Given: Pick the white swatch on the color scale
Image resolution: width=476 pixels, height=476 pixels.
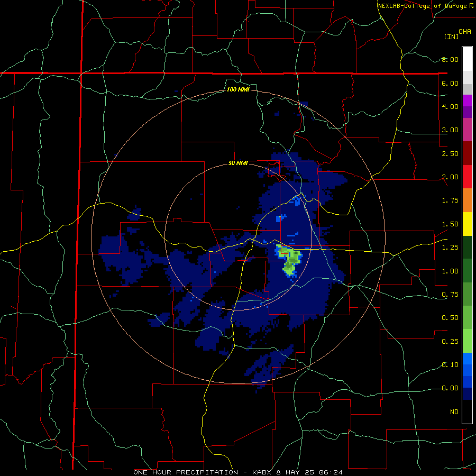Looking at the screenshot, I should coord(467,59).
